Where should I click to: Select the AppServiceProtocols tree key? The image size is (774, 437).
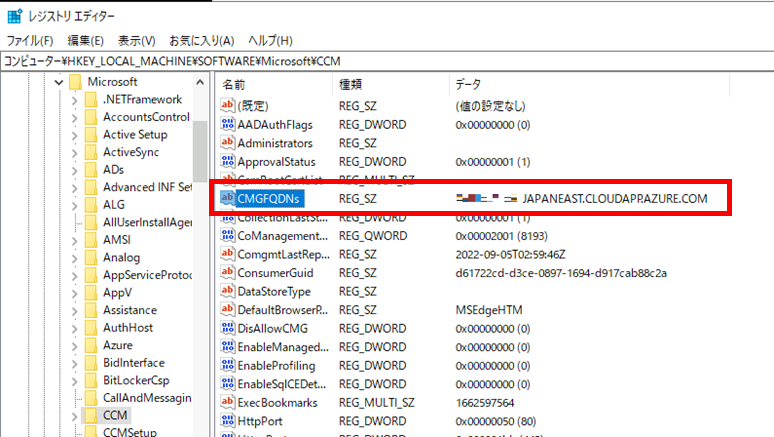(147, 275)
